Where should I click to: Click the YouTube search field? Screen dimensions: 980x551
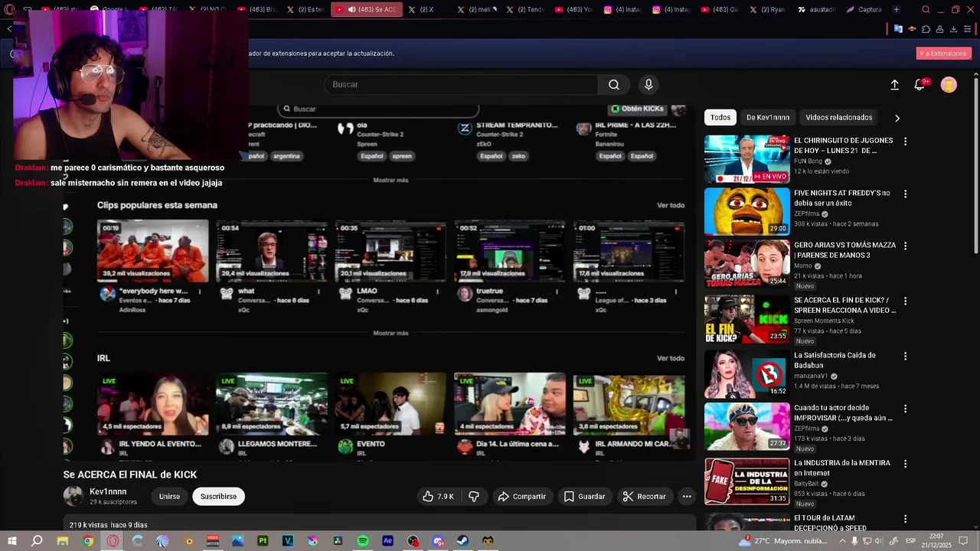pos(461,84)
